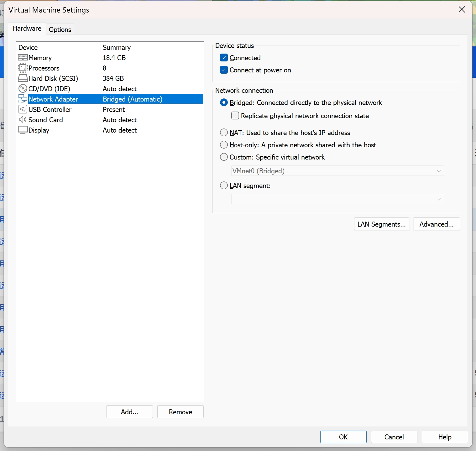Click the Network Adapter icon

click(23, 99)
